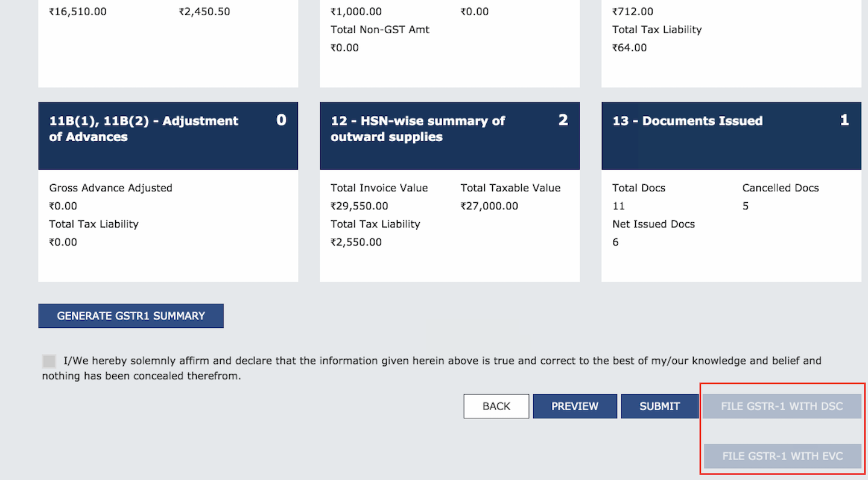Tick the solemn declaration checkbox
The image size is (868, 480).
(x=49, y=361)
